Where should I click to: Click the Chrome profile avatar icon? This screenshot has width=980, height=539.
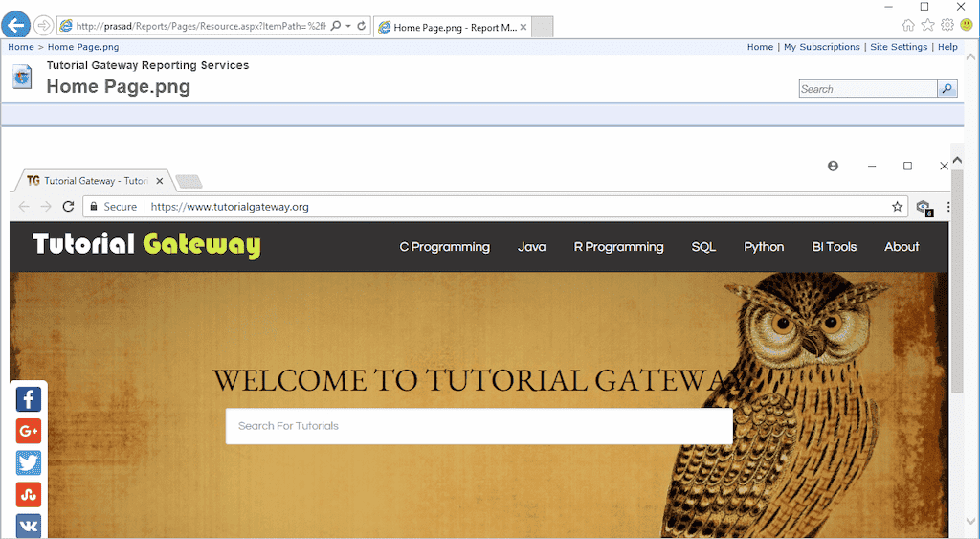click(x=833, y=166)
